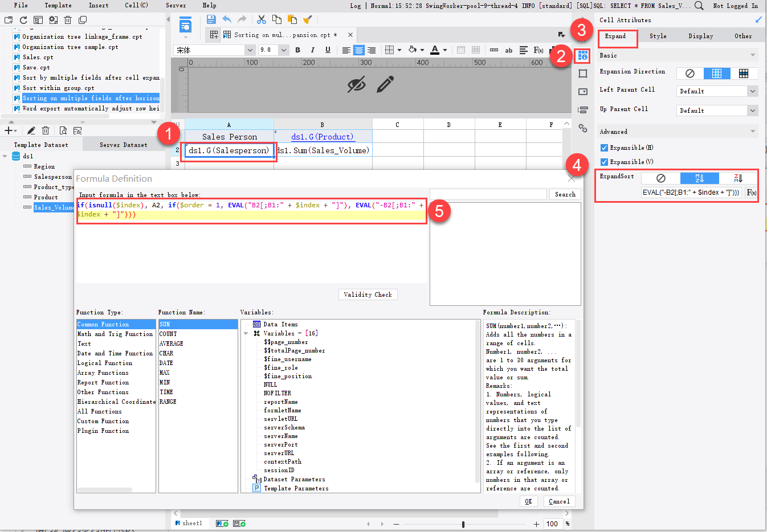Screen dimensions: 767x532
Task: Uncheck the Expansible (V) checkbox
Action: [x=604, y=162]
